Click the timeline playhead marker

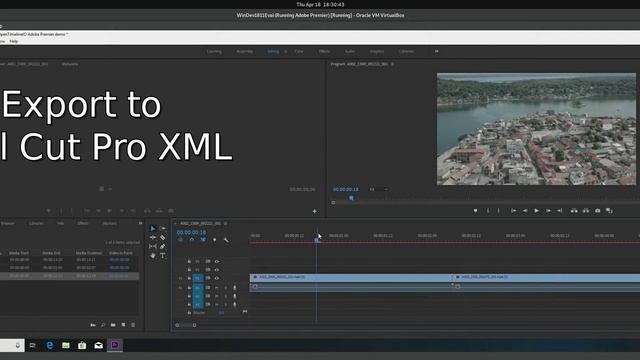tap(316, 240)
